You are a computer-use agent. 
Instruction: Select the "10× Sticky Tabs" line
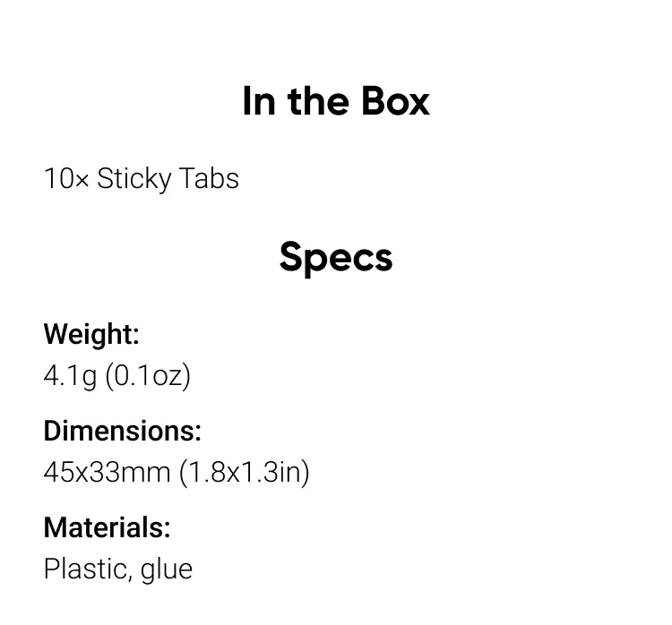142,178
